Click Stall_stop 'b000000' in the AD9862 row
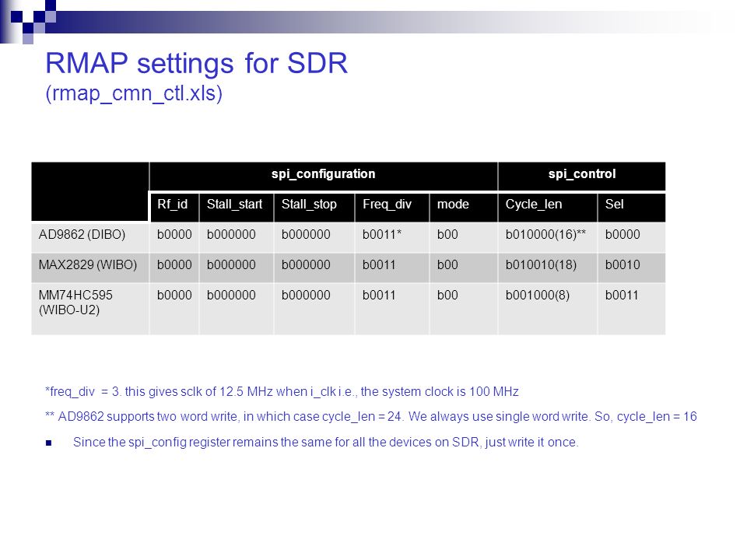This screenshot has width=747, height=560. coord(306,235)
